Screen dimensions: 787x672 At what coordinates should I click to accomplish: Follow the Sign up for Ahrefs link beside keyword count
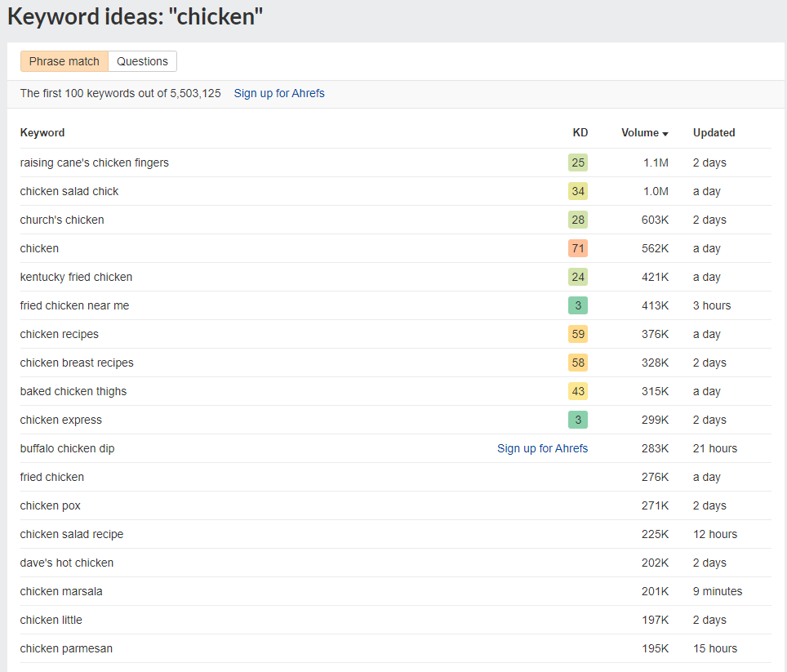pyautogui.click(x=279, y=93)
